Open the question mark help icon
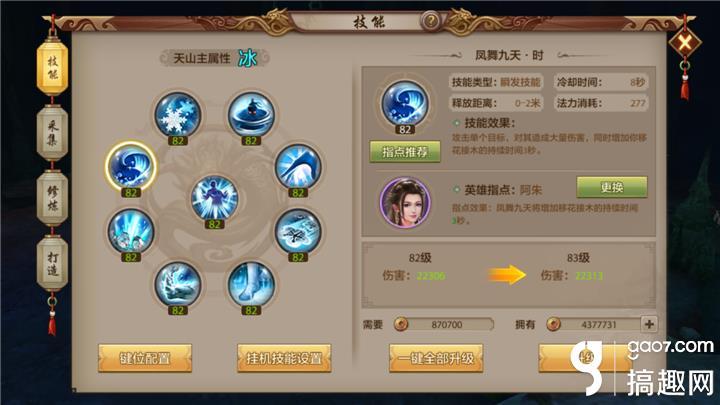The width and height of the screenshot is (720, 405). 431,21
